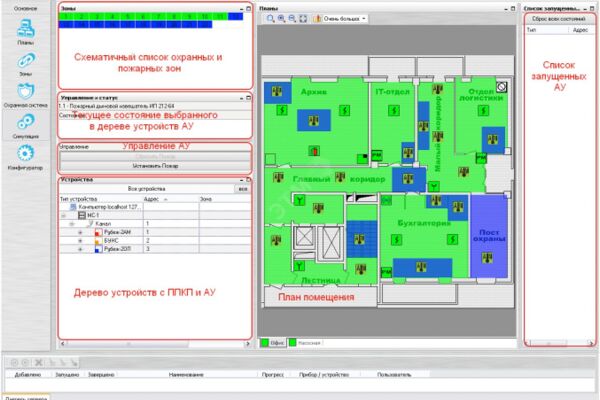Screen dimensions: 600x400
Task: Click the Прогресс column header in bottom table
Action: [272, 375]
